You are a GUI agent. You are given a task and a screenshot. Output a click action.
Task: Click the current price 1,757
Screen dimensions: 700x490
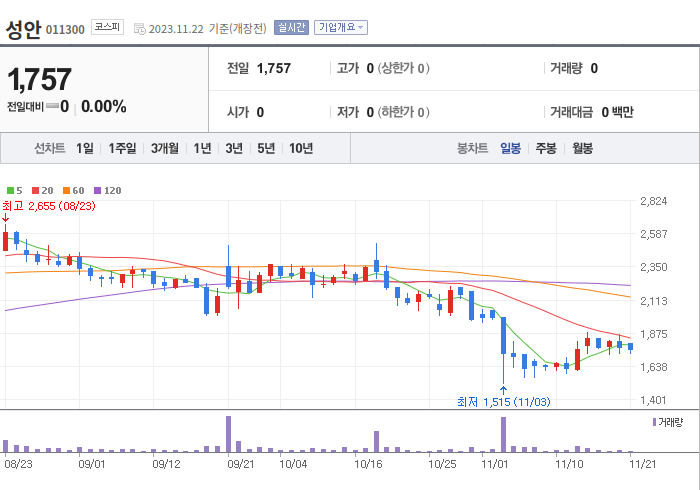point(39,79)
